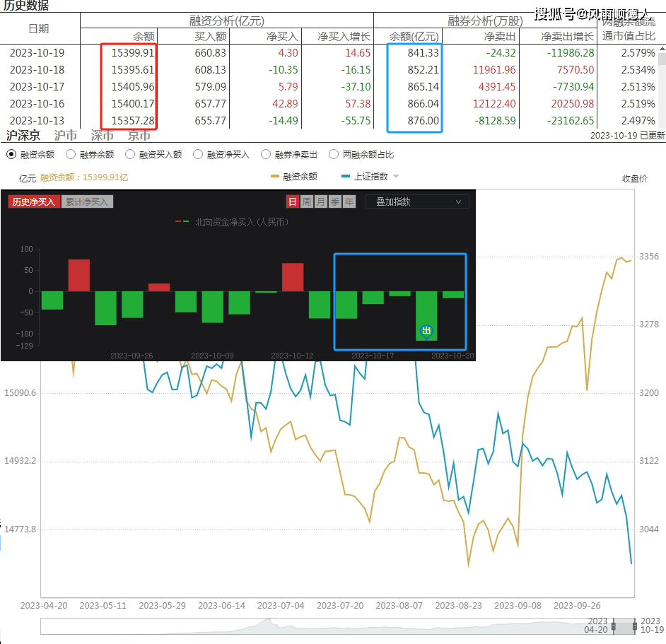Switch to the 沪市 market tab
666x644 pixels.
pos(66,136)
